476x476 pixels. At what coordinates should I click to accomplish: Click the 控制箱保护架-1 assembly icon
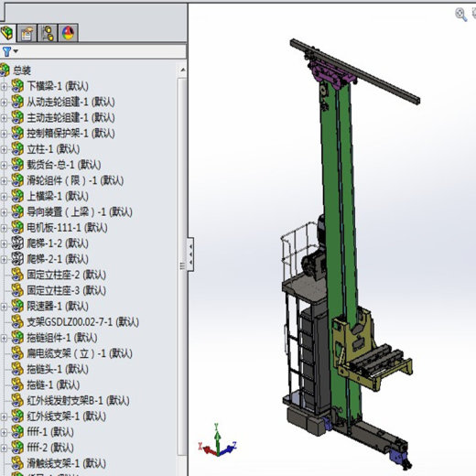(17, 133)
